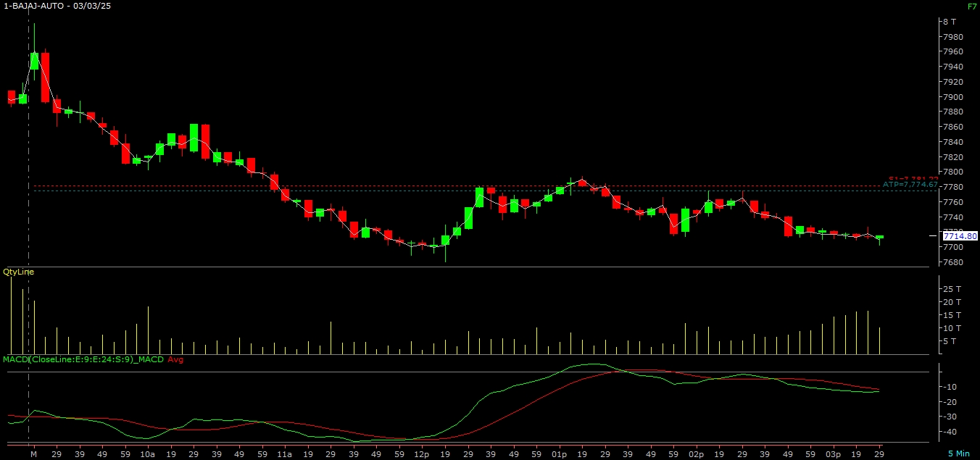Screen dimensions: 980x460
Task: Click the F7 indicator in top-right corner
Action: pyautogui.click(x=971, y=6)
